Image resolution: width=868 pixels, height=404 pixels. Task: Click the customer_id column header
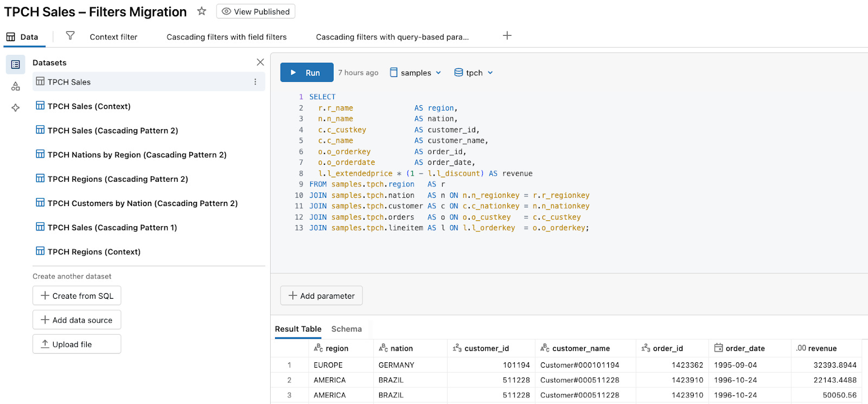(491, 348)
